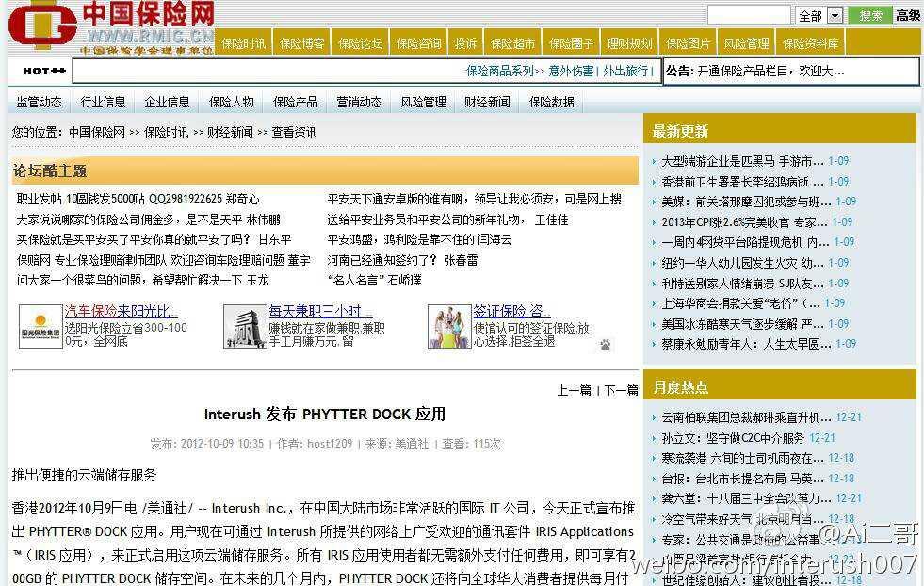This screenshot has width=924, height=586.
Task: Open forum post 保赔网 专业保险理赔律师团队
Action: click(163, 260)
